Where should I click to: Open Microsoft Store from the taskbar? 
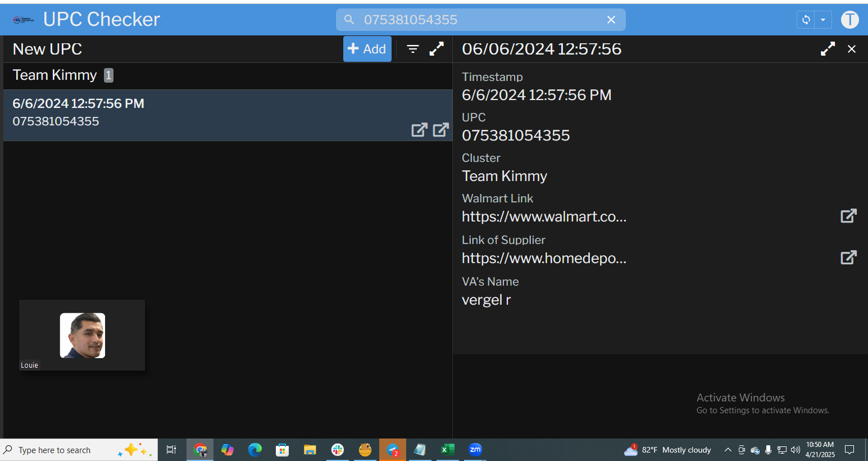click(283, 450)
